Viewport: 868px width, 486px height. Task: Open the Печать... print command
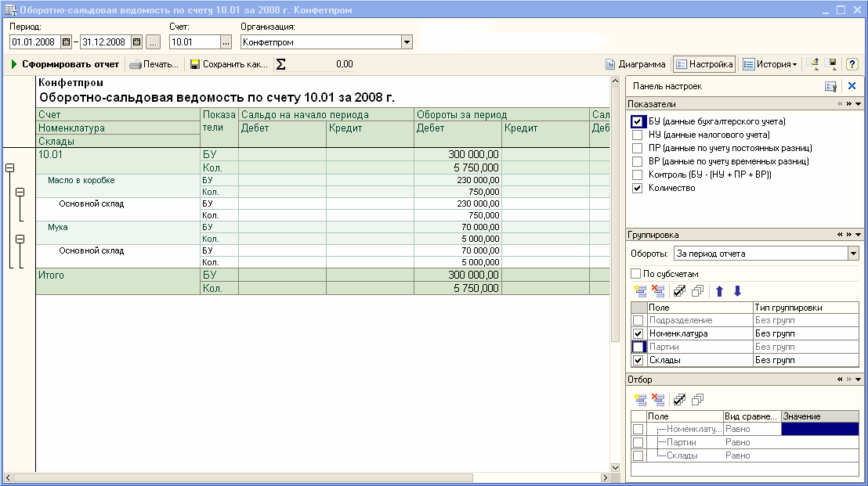point(154,64)
